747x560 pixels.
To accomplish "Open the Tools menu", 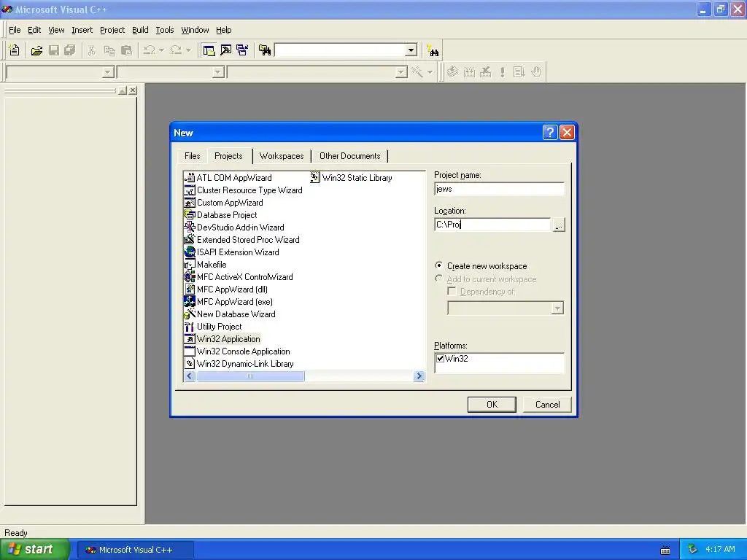I will point(165,30).
